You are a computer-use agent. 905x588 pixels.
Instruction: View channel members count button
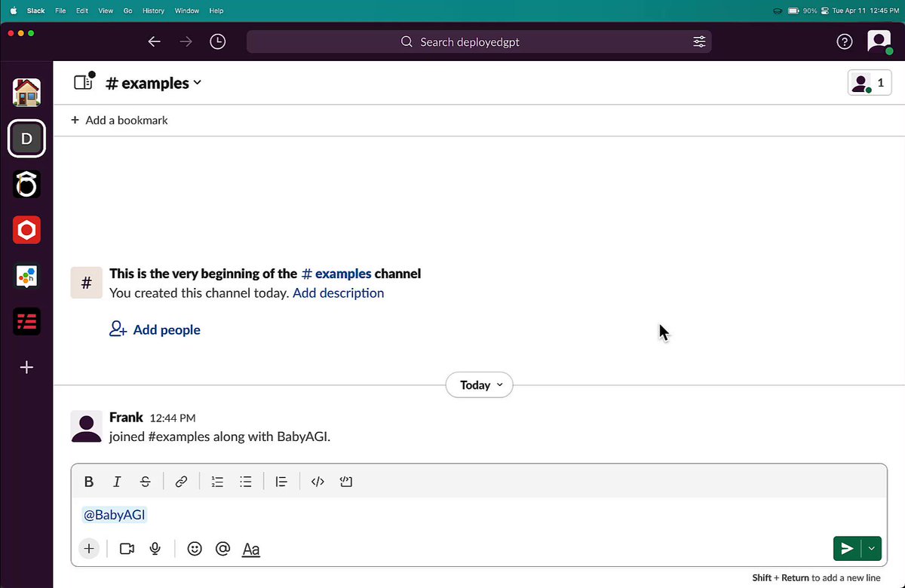point(870,83)
